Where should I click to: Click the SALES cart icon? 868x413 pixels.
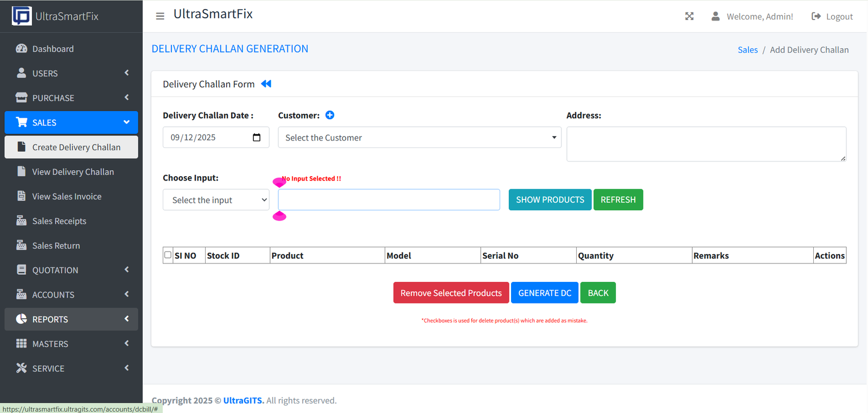(x=22, y=122)
